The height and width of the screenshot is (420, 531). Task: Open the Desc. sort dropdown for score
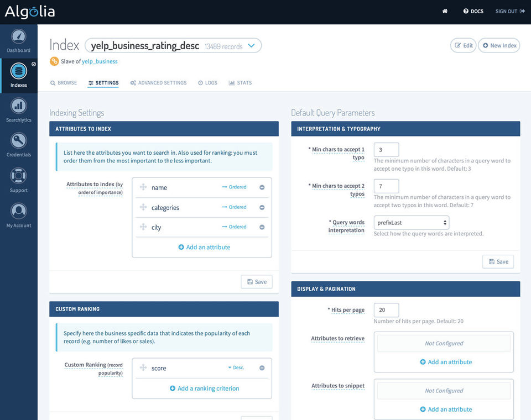pos(236,368)
